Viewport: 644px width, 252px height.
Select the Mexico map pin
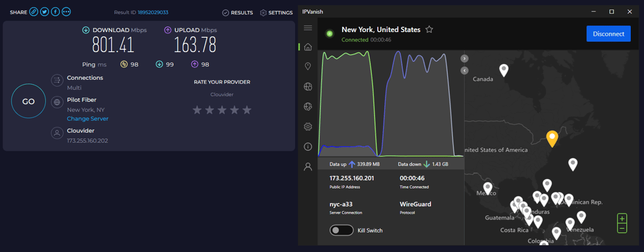(487, 189)
